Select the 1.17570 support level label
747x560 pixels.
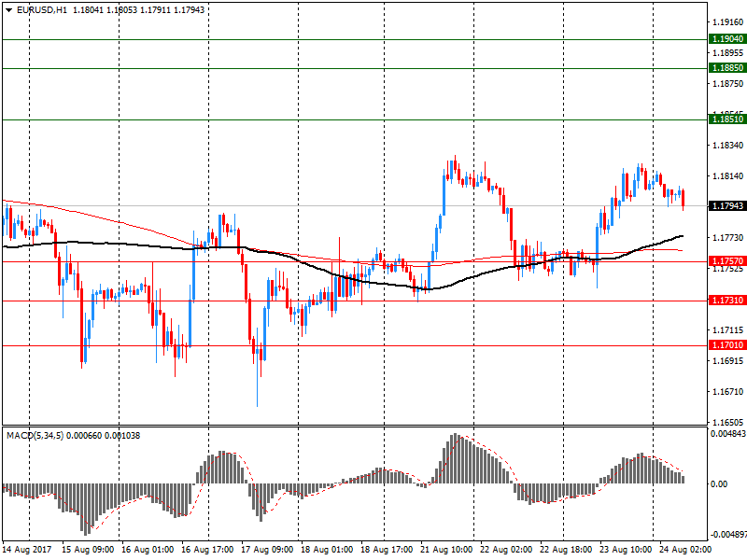727,261
